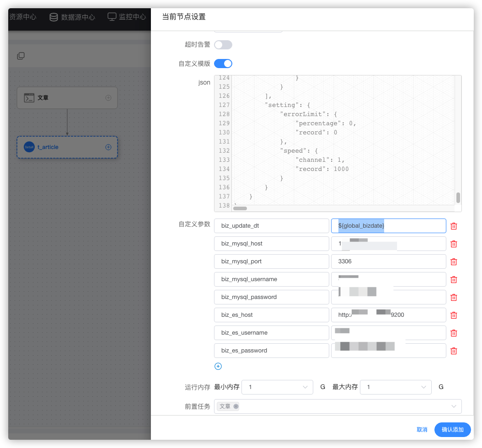Delete the biz_es_password parameter row

[453, 350]
